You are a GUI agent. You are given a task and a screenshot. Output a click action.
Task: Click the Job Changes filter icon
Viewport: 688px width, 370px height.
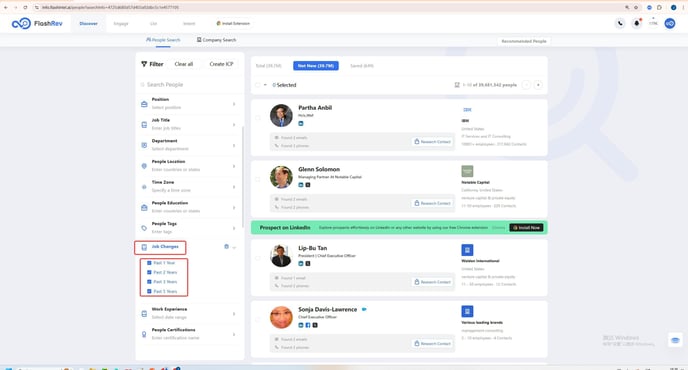click(144, 248)
